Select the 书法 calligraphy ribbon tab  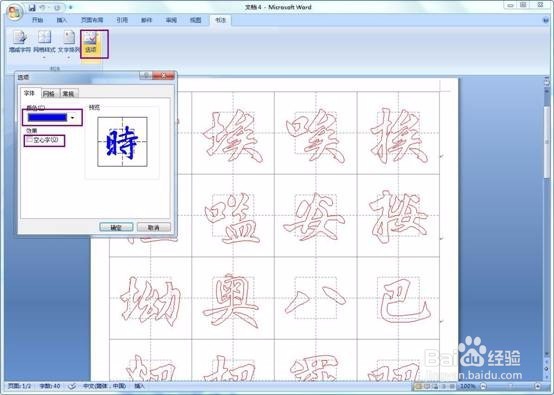click(x=220, y=20)
